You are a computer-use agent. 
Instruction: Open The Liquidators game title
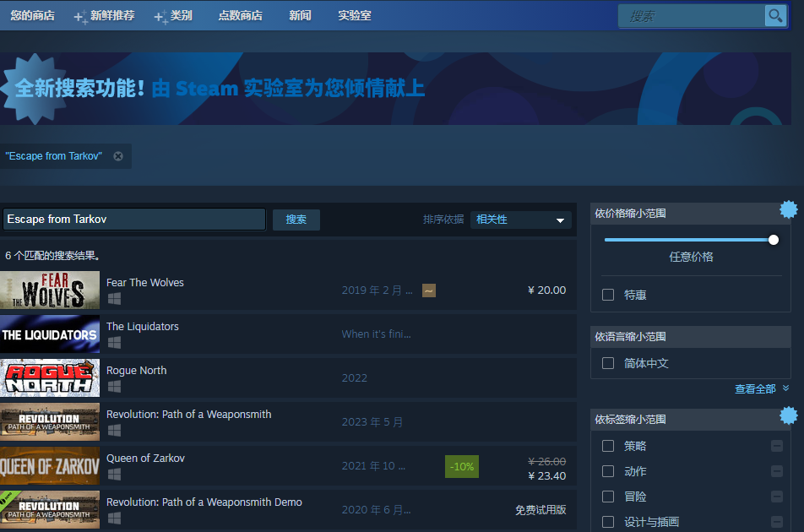[x=143, y=327]
